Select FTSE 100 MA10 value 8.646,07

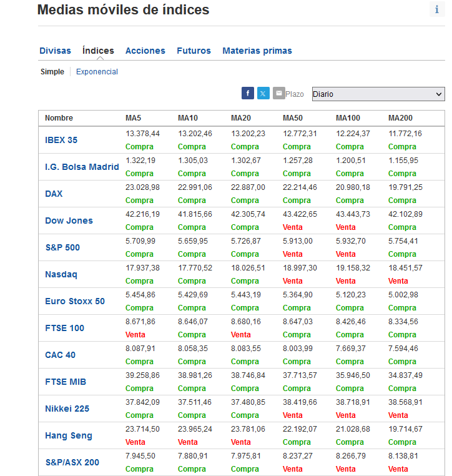(193, 322)
